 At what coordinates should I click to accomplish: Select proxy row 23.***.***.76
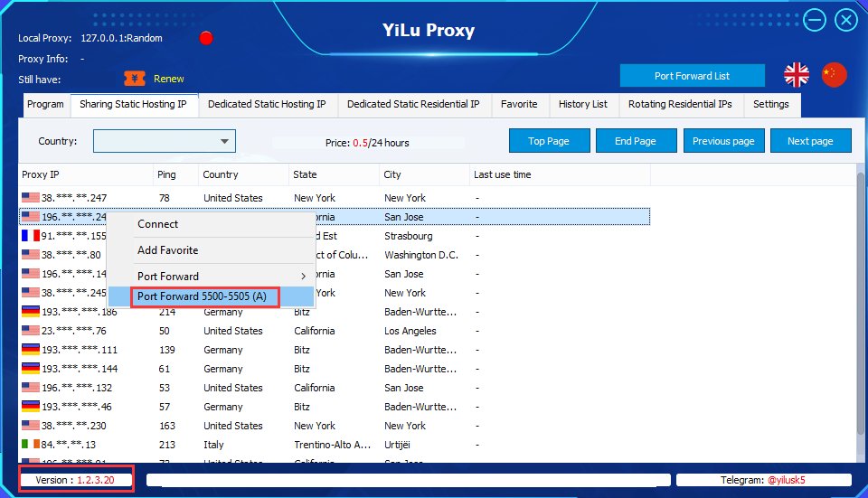pyautogui.click(x=335, y=331)
